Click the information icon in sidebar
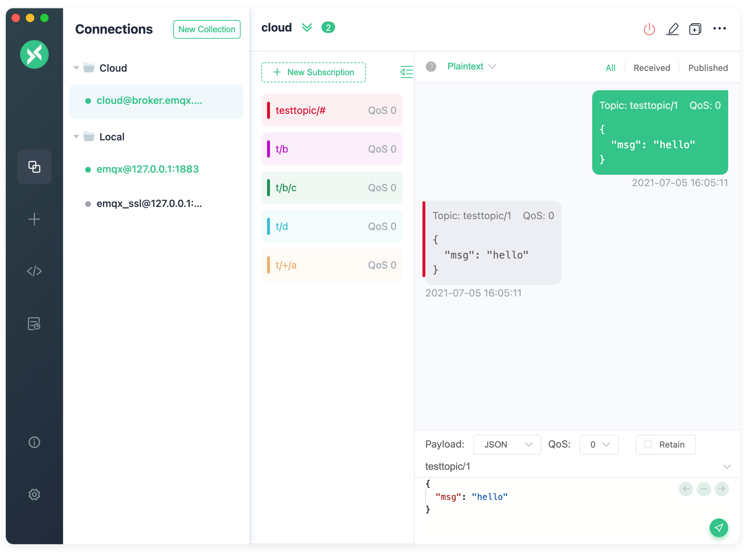The width and height of the screenshot is (754, 560). 34,442
